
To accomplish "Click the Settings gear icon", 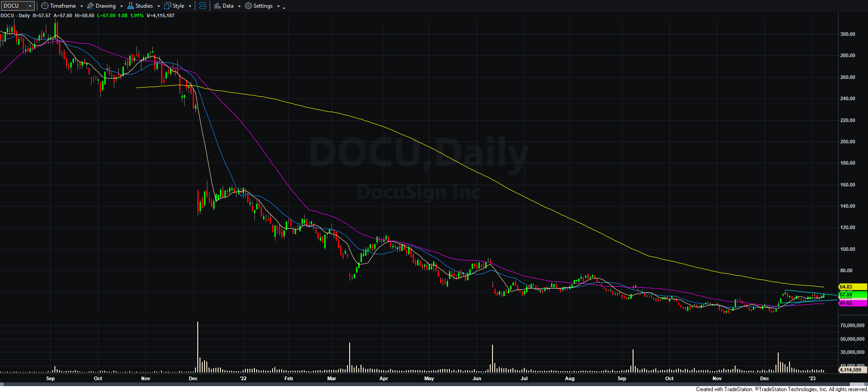I will (249, 6).
